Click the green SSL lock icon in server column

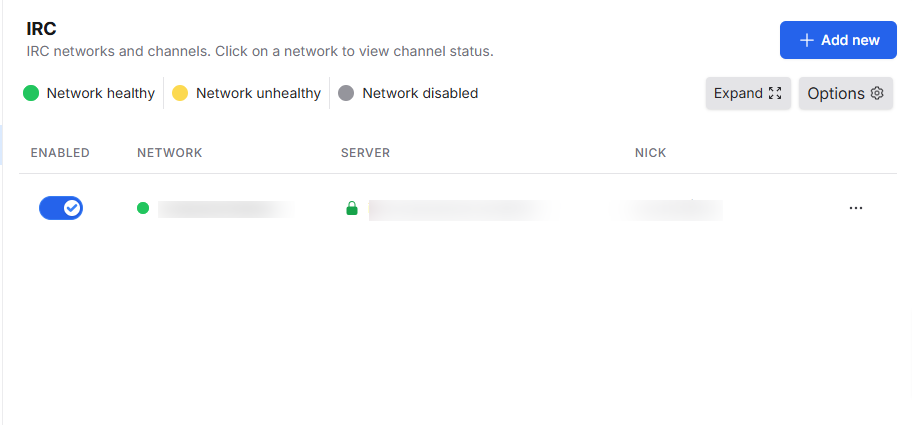pos(352,208)
